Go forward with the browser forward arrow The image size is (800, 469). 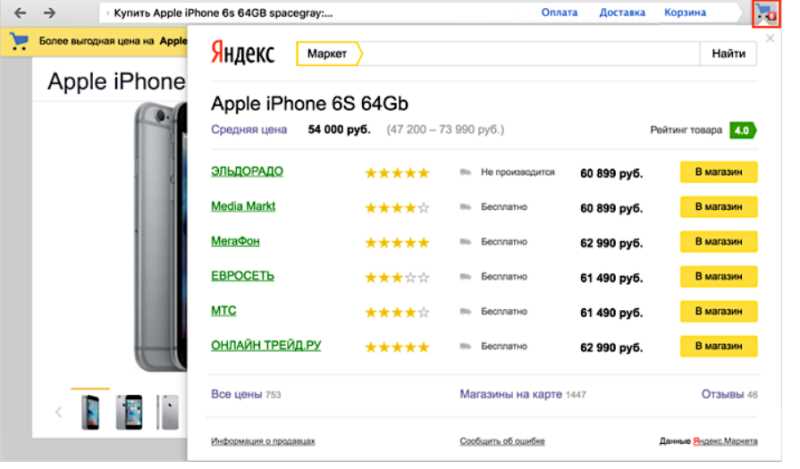49,13
